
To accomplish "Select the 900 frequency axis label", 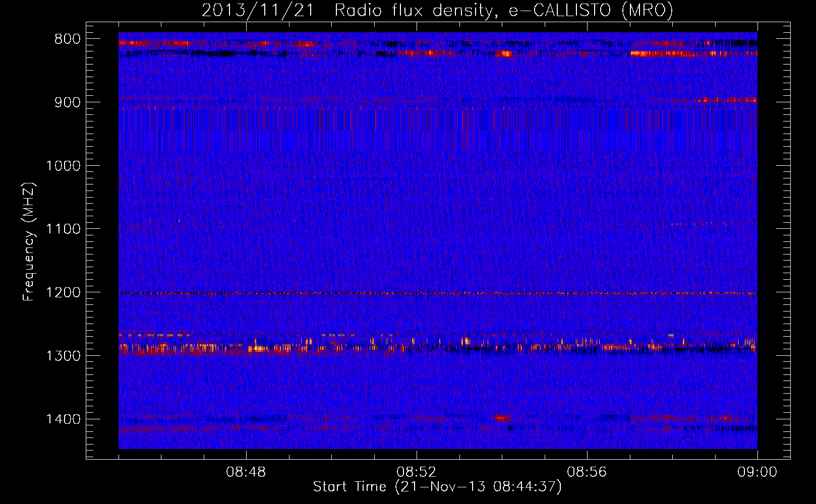I will click(68, 102).
